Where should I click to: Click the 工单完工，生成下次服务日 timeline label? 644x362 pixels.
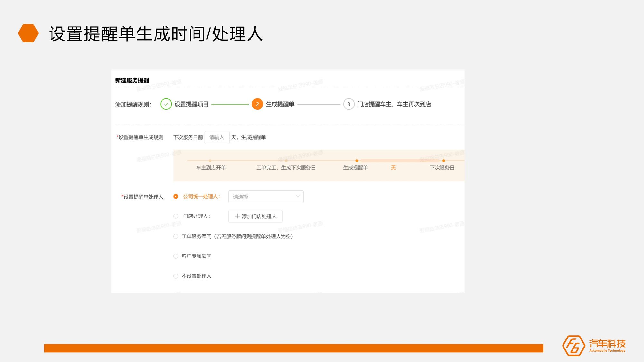click(286, 168)
